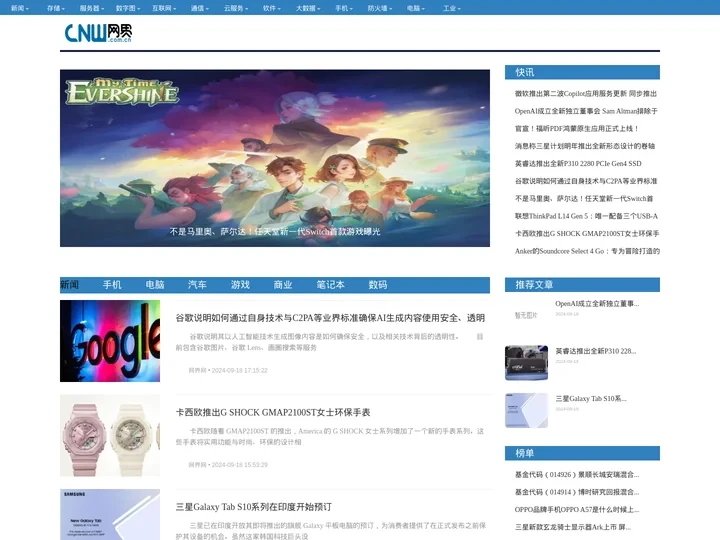720x540 pixels.
Task: Open the 新闻 dropdown in top navigation
Action: coord(19,8)
